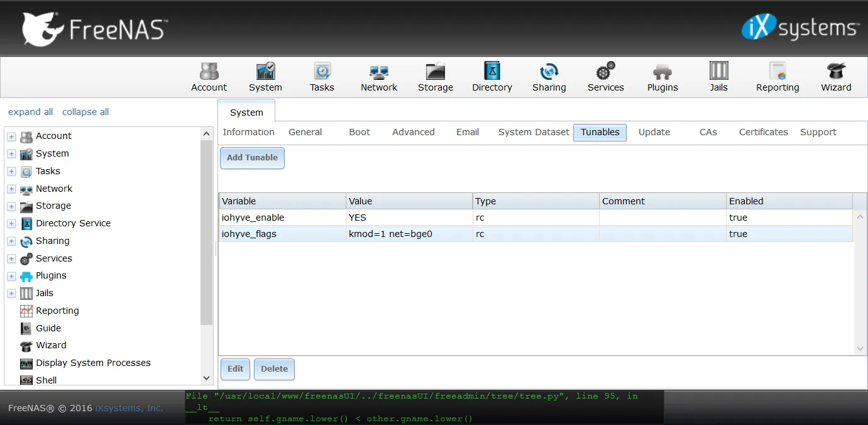Click the Tasks toolbar icon
868x425 pixels.
(321, 75)
